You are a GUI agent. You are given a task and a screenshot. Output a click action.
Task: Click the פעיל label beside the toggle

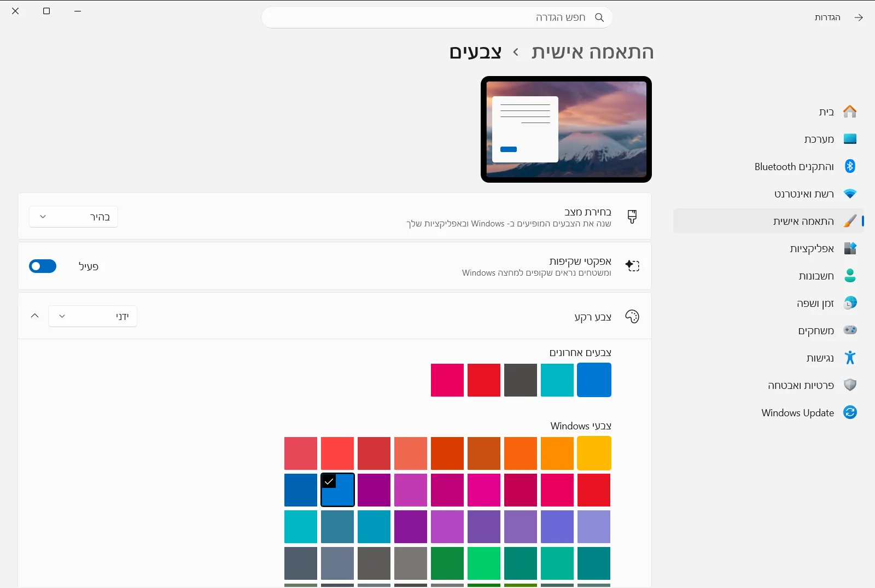coord(89,266)
